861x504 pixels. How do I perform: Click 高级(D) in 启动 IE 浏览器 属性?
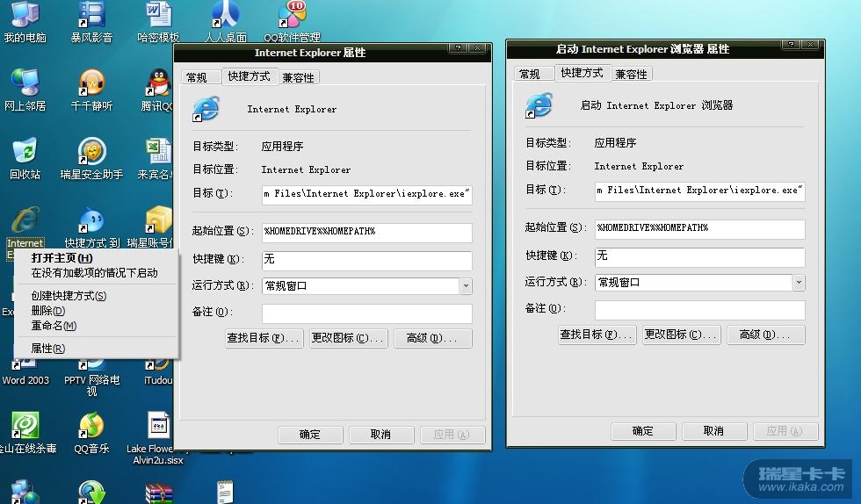pos(766,335)
